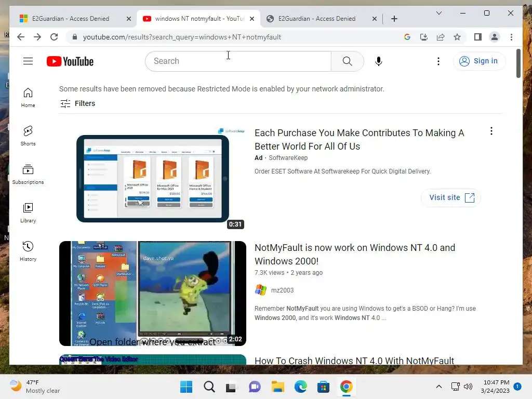This screenshot has width=532, height=399.
Task: Open clock and date 10:47 PM
Action: pos(495,387)
